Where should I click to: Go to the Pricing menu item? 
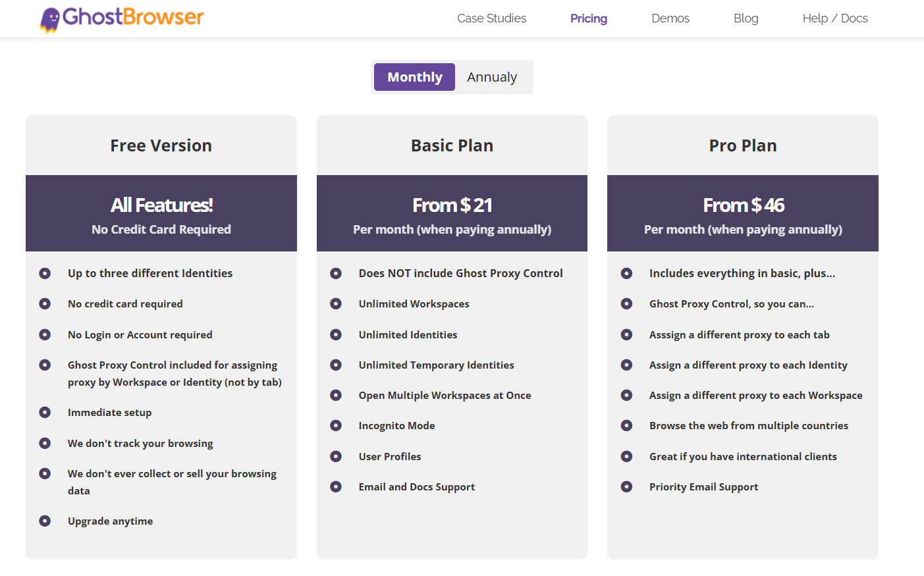(589, 18)
